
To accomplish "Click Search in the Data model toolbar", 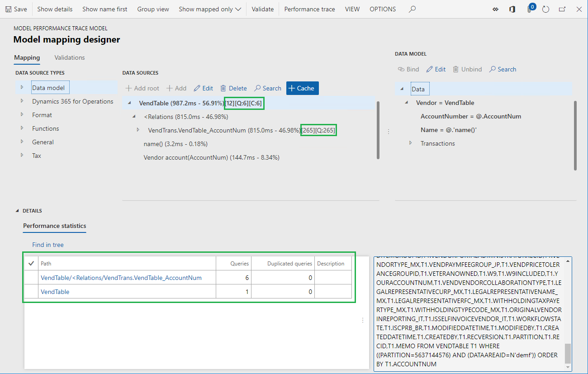I will point(503,69).
